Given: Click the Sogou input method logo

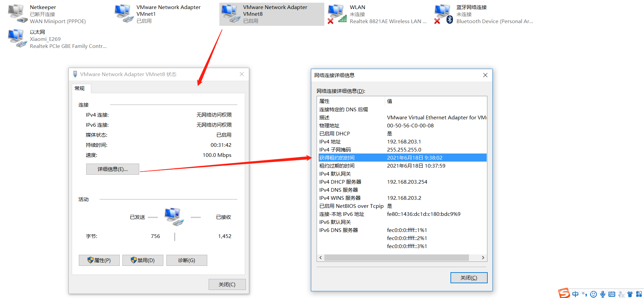Looking at the screenshot, I should [564, 293].
